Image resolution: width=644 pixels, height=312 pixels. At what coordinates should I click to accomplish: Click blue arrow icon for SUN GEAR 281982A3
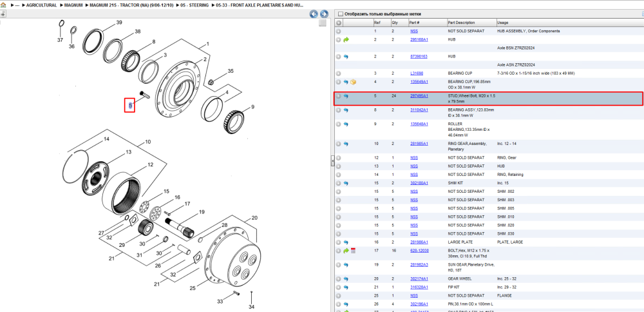pos(346,265)
